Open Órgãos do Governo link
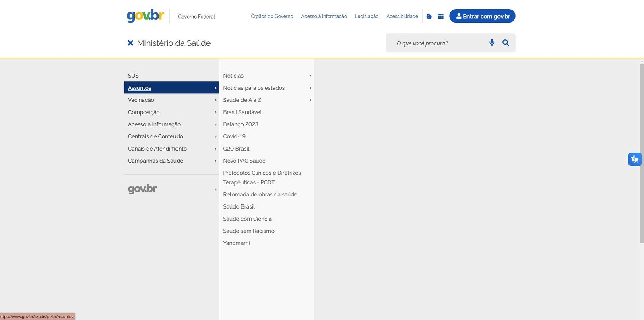644x320 pixels. [272, 17]
